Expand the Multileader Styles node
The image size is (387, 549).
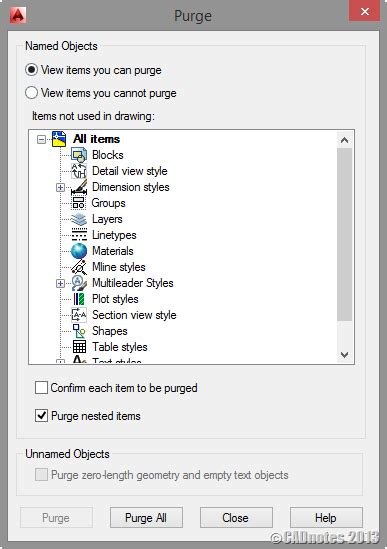tap(60, 284)
